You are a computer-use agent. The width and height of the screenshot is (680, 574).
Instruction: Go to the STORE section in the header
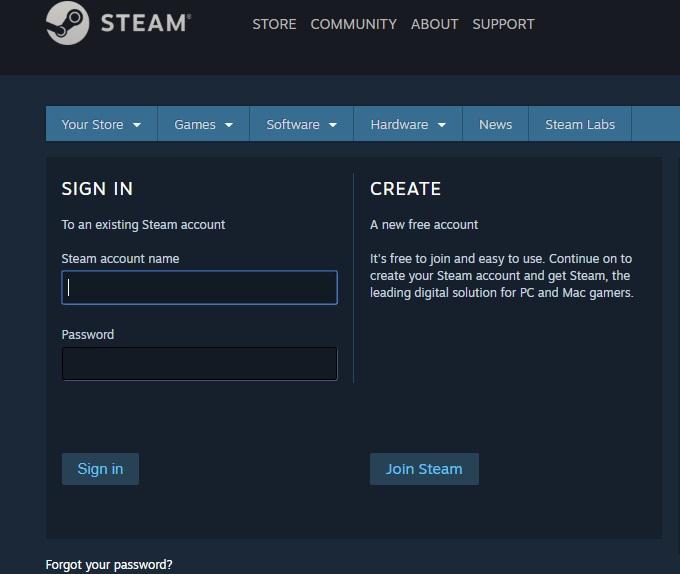(274, 24)
